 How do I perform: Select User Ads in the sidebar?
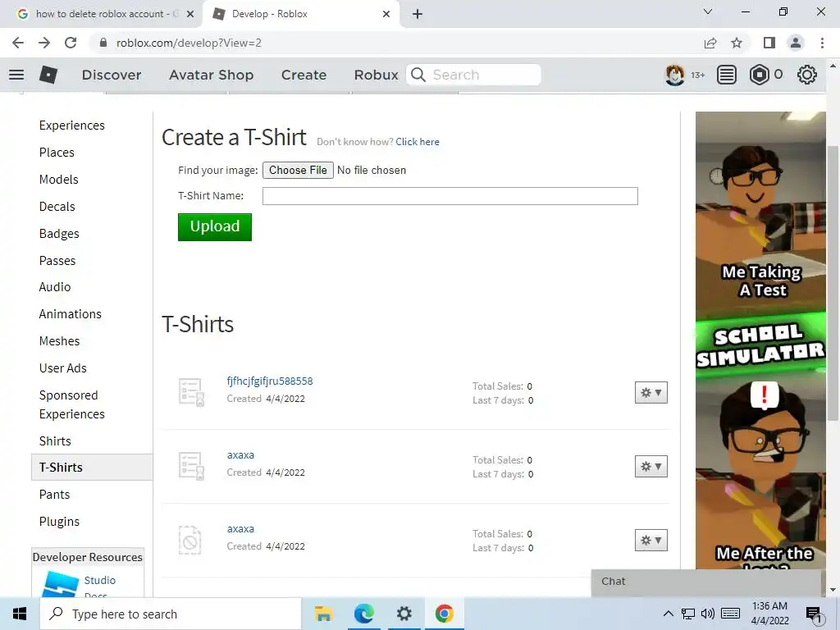[x=62, y=368]
